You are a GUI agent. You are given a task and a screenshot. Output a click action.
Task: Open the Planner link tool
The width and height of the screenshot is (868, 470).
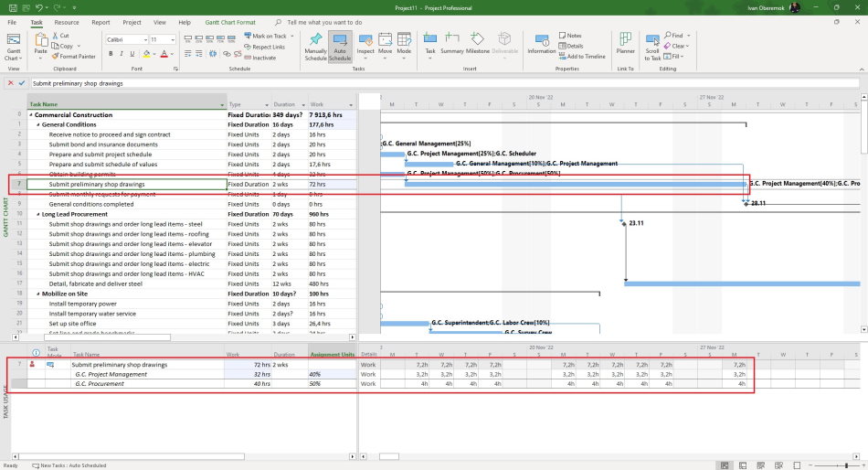626,43
